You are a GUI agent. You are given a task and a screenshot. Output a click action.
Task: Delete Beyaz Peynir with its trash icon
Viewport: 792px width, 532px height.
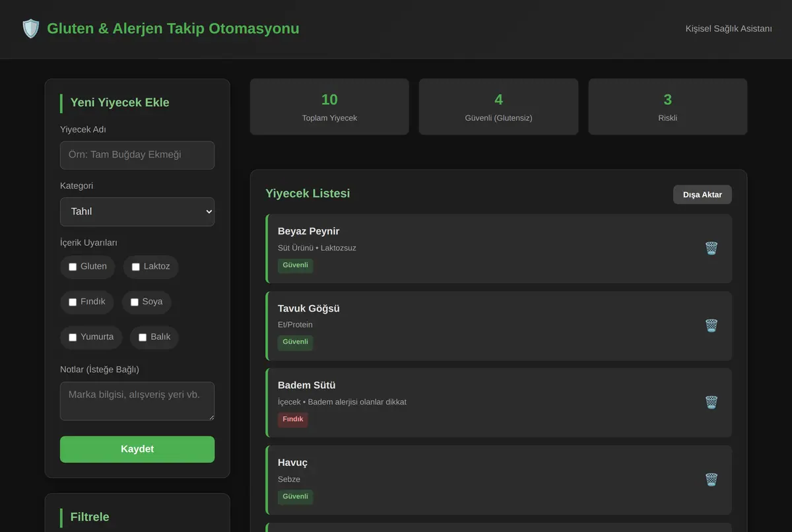[711, 248]
